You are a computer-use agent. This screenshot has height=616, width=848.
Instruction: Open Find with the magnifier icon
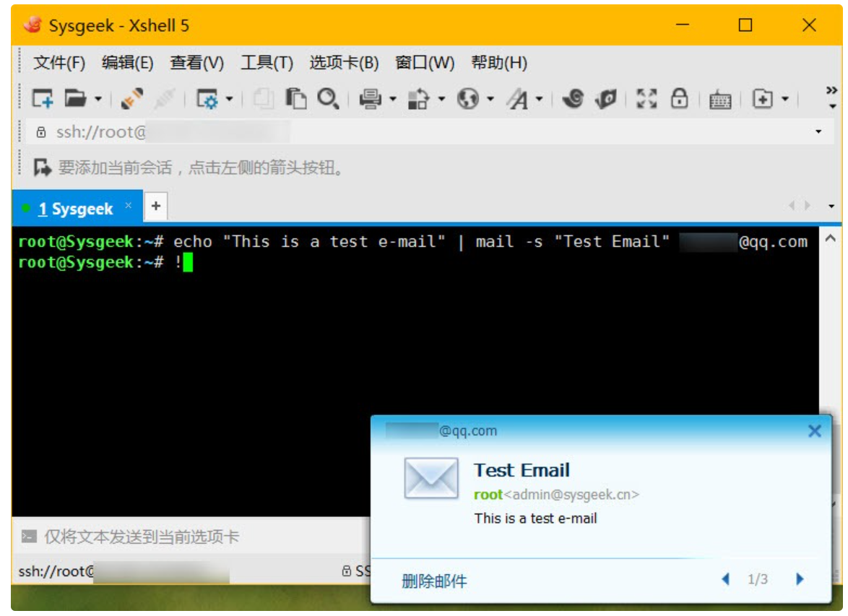click(x=328, y=98)
